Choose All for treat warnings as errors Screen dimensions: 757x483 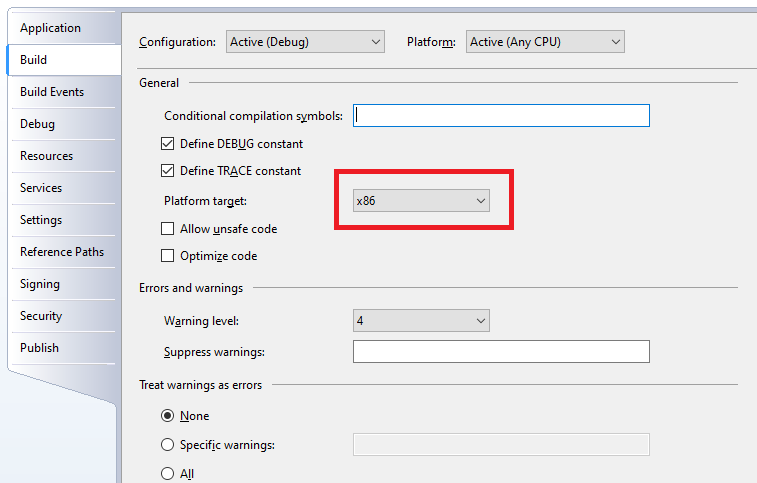point(168,474)
